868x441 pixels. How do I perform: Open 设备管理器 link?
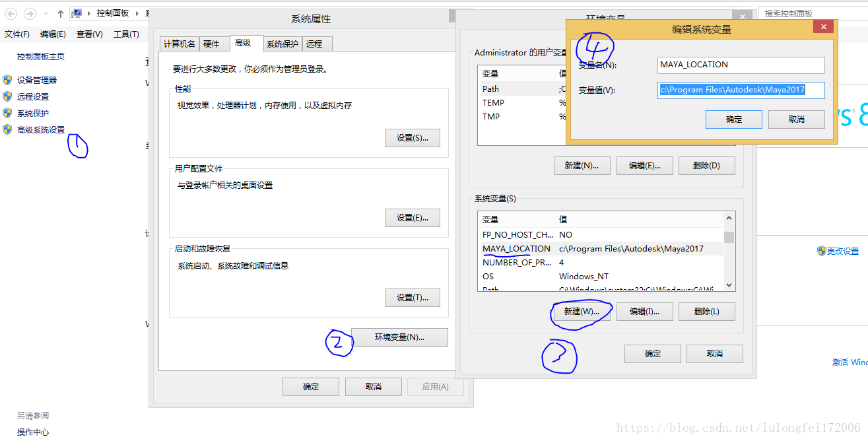pos(37,80)
